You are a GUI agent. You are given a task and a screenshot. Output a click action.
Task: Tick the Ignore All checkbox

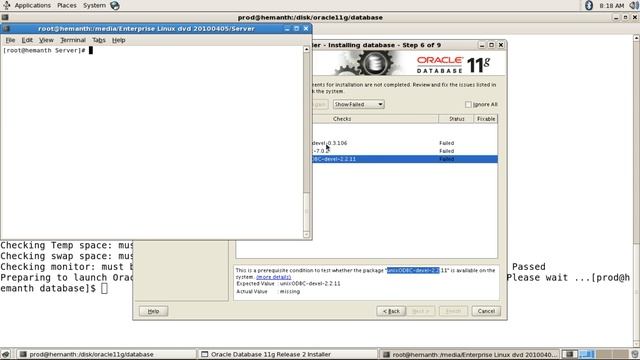pyautogui.click(x=468, y=104)
